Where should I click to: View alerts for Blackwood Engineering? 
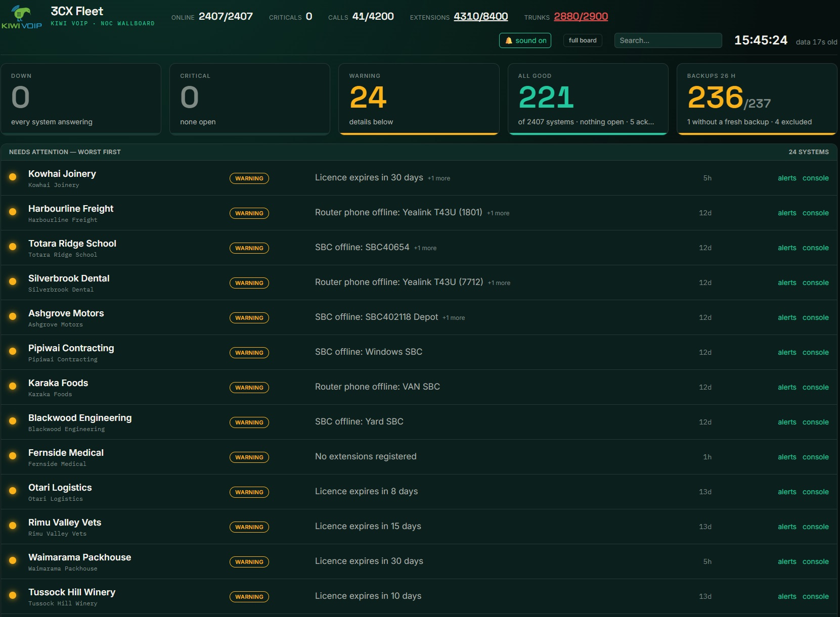pos(787,422)
